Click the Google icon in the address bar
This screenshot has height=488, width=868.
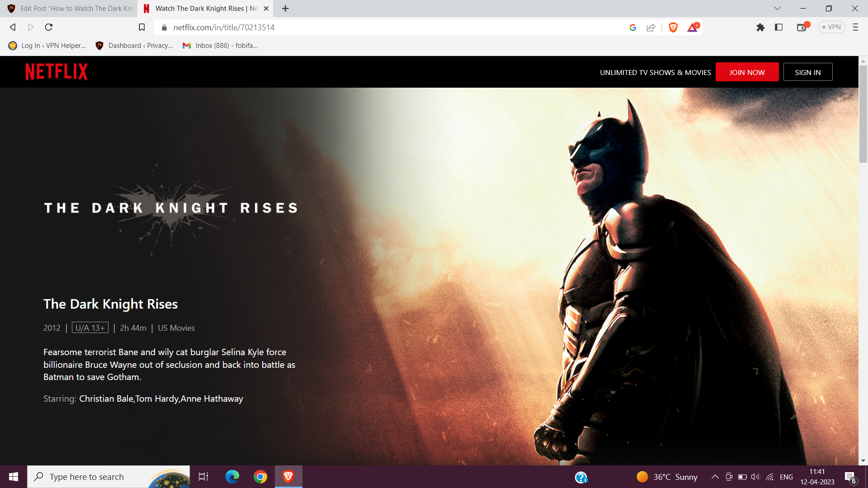(632, 27)
